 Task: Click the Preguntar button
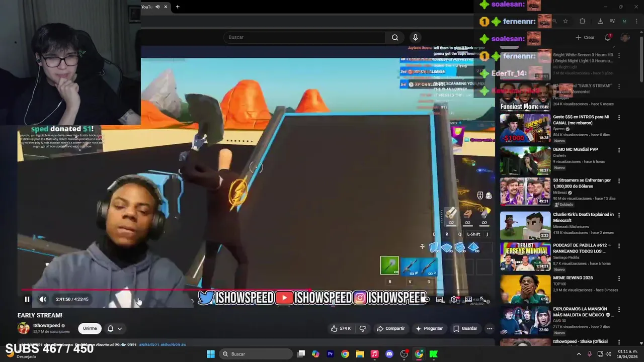429,328
